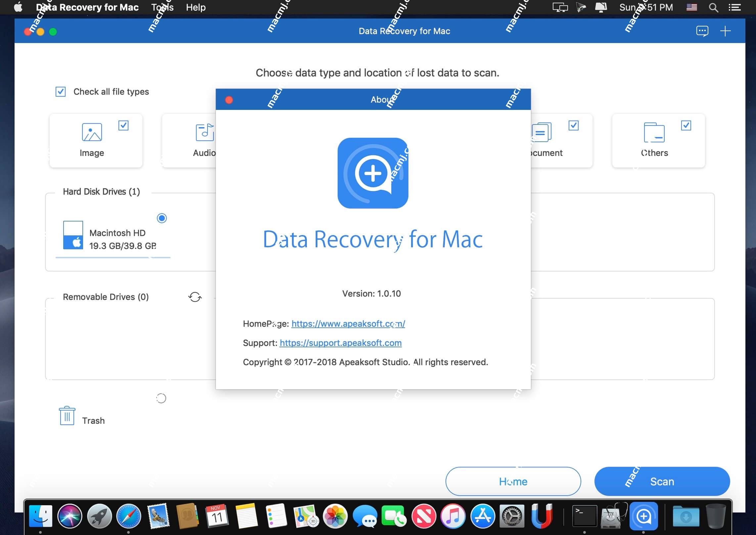Viewport: 756px width, 535px height.
Task: Open Calendar icon in the dock
Action: click(x=217, y=516)
